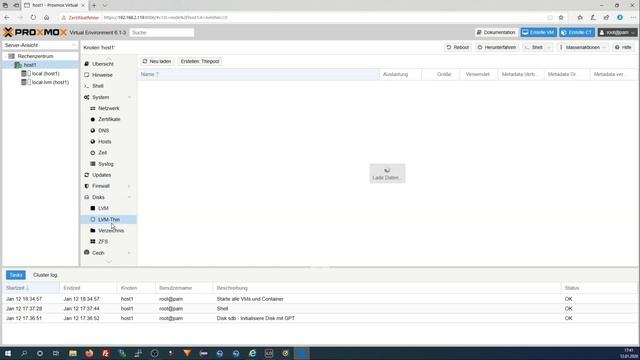
Task: Open the root@pam user menu
Action: click(x=617, y=32)
